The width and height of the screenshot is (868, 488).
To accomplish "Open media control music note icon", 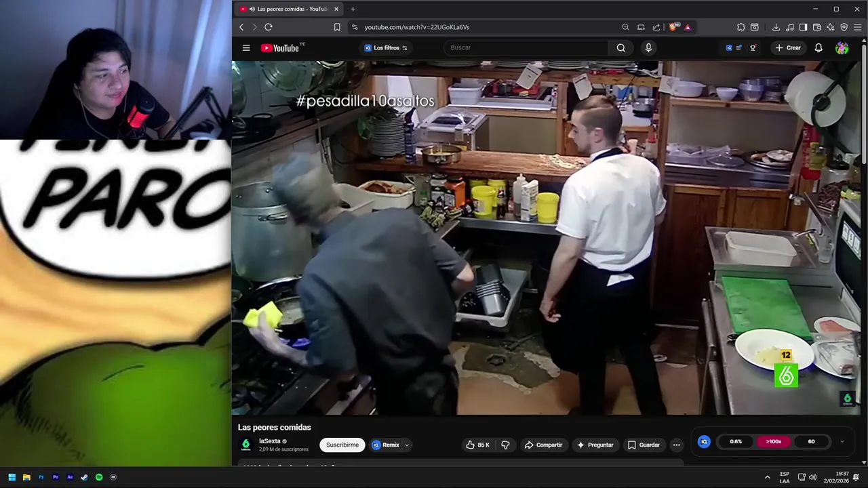I will [789, 27].
